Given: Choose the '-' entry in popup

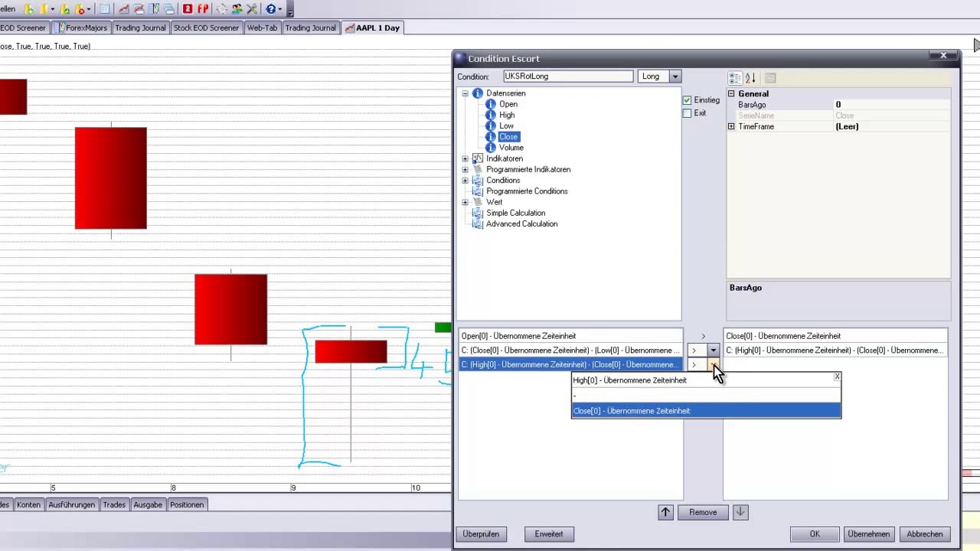Looking at the screenshot, I should pos(706,396).
